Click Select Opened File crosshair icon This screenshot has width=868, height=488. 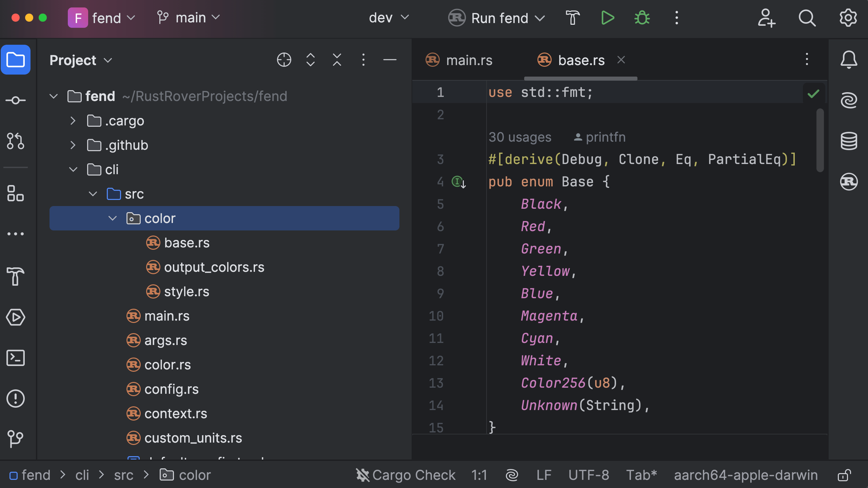(284, 60)
